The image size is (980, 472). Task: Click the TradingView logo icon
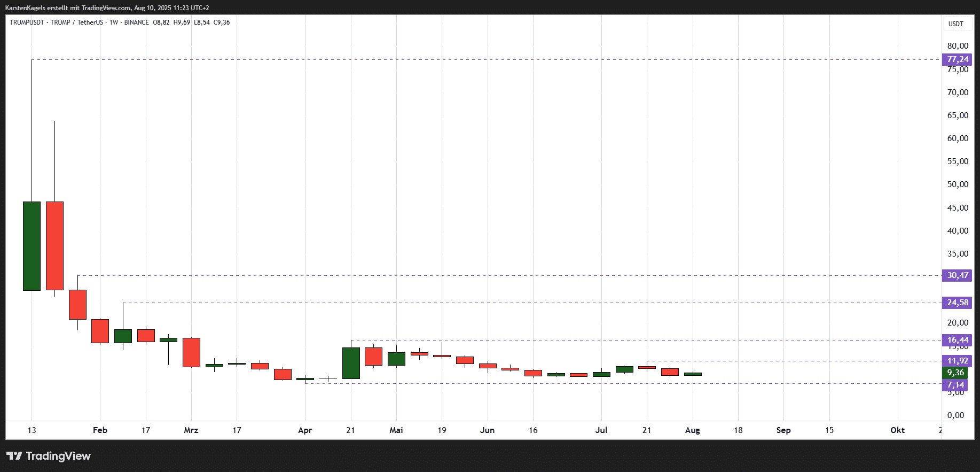click(x=14, y=456)
